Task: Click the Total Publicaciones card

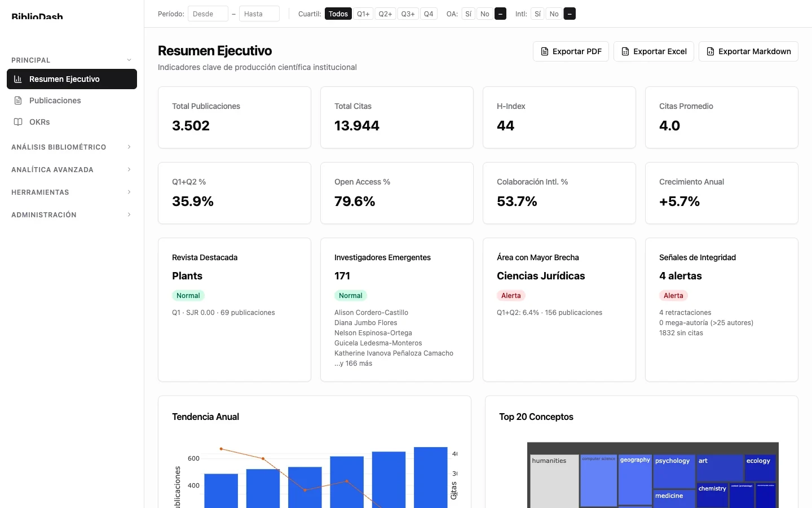Action: tap(235, 117)
